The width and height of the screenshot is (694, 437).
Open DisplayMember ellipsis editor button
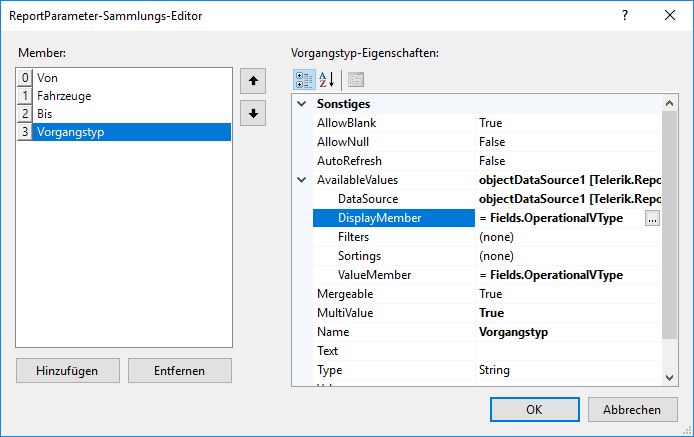[652, 218]
